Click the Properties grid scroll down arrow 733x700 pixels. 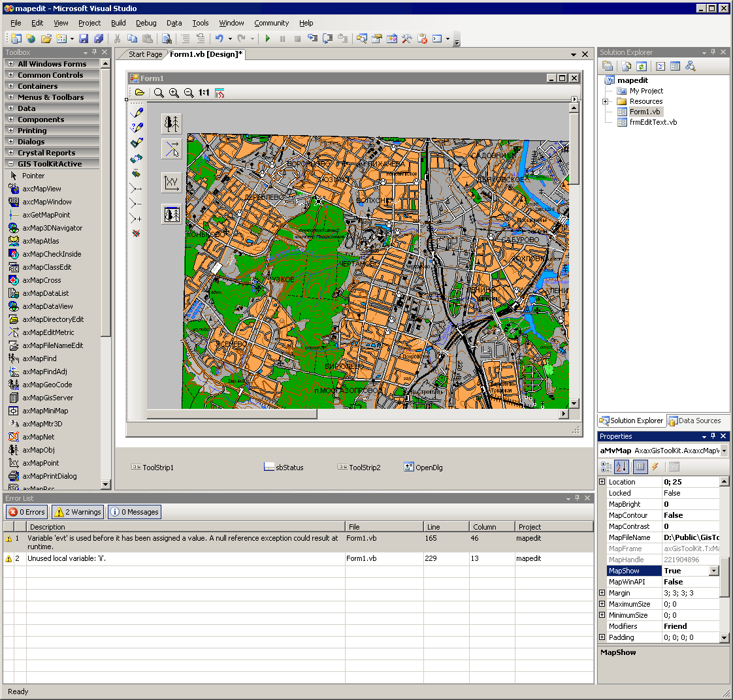[724, 637]
